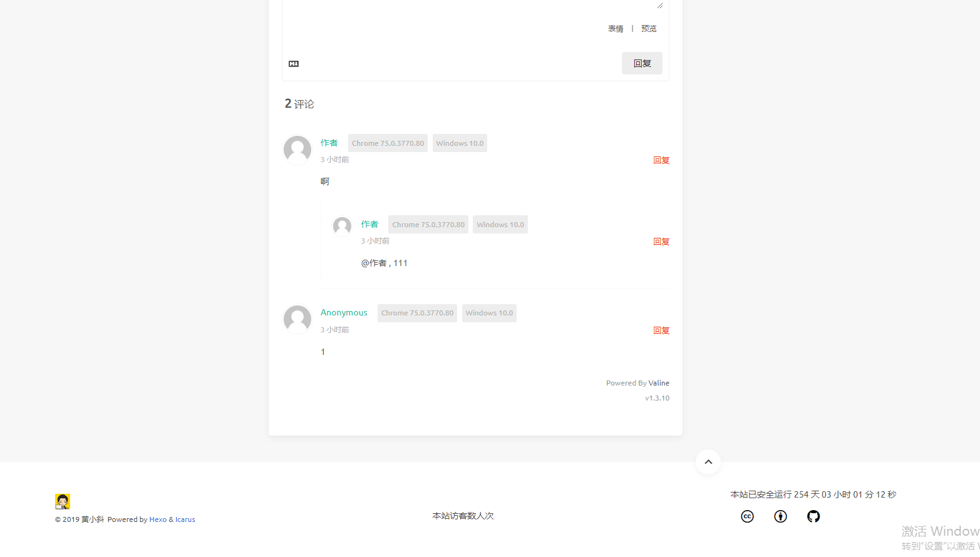Submit comment with 回复 button
Screen dimensions: 980x557
642,63
